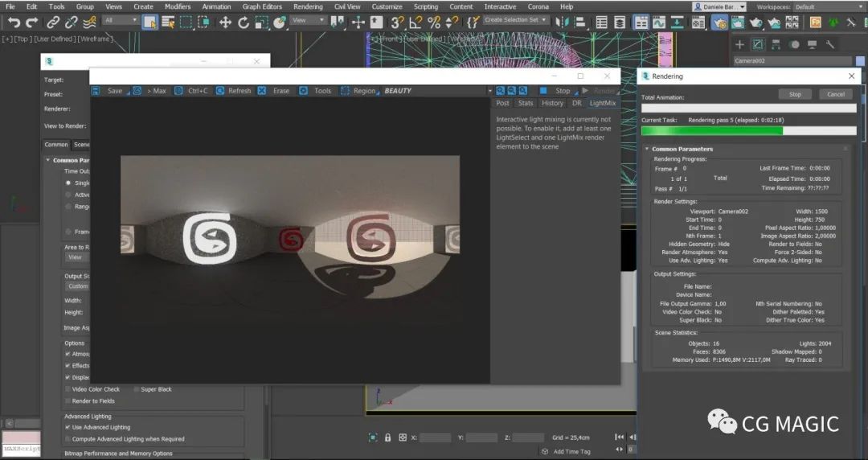Open the Modify panel in command panel
This screenshot has height=460, width=868.
pos(758,44)
